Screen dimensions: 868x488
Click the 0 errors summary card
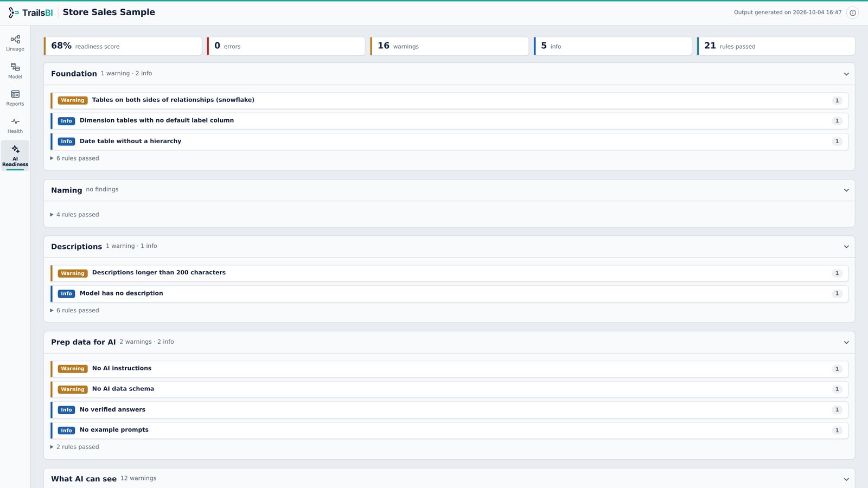[286, 46]
